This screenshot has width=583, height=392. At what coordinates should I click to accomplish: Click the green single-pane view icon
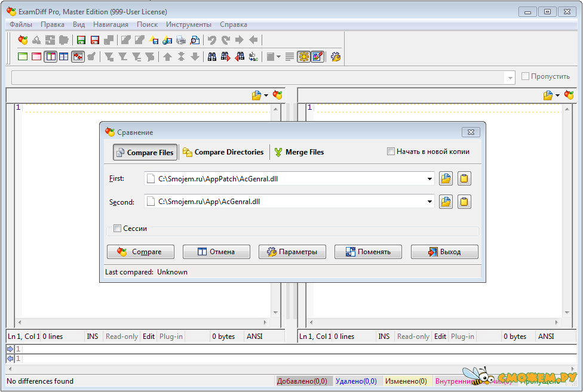[x=23, y=57]
